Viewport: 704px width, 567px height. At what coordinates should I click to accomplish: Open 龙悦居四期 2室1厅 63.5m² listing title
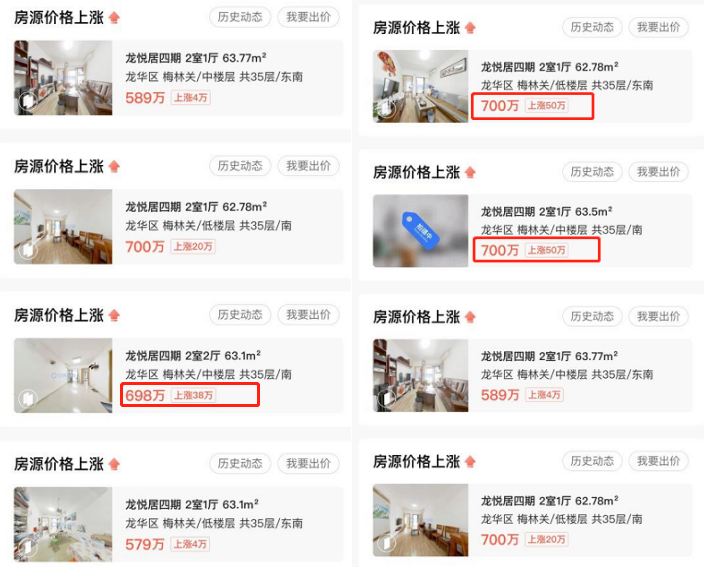click(x=547, y=211)
